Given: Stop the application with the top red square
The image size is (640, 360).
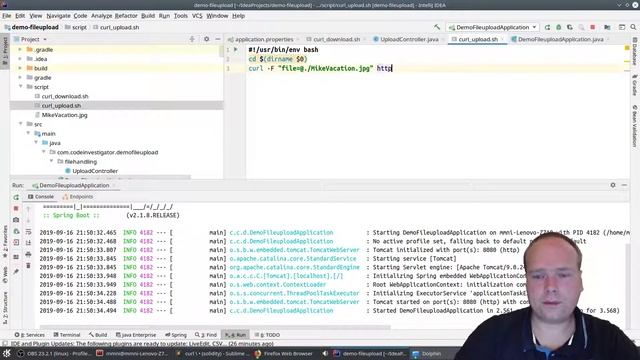Looking at the screenshot, I should click(x=593, y=27).
